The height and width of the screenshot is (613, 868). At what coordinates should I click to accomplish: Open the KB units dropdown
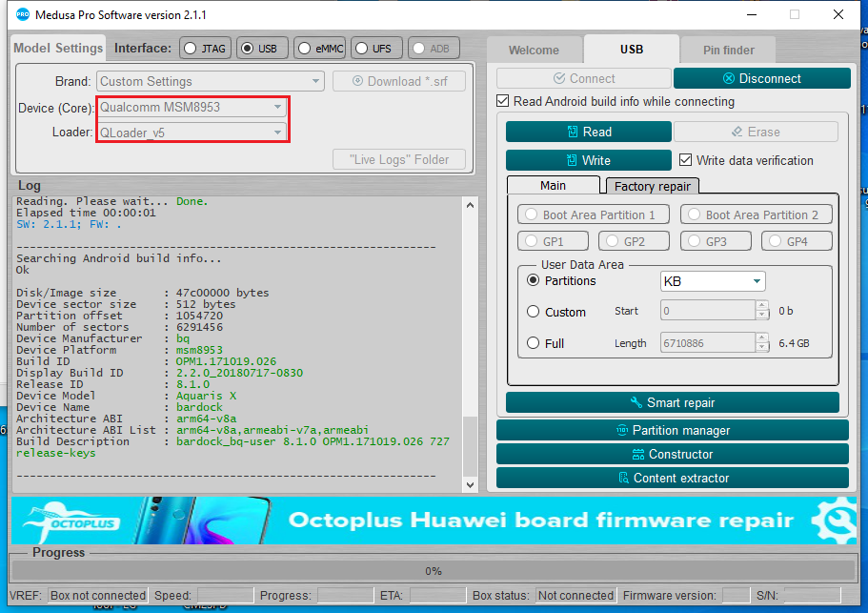pos(713,281)
